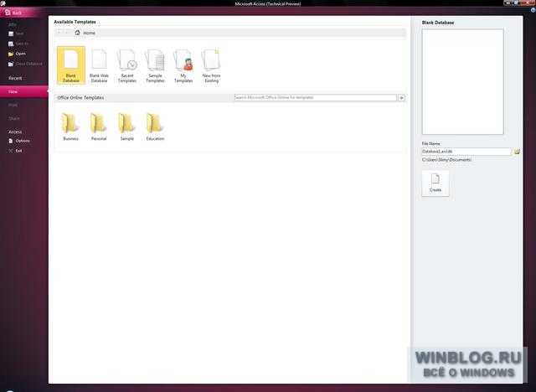Switch to the Share tab in sidebar
Image resolution: width=536 pixels, height=392 pixels.
tap(14, 119)
